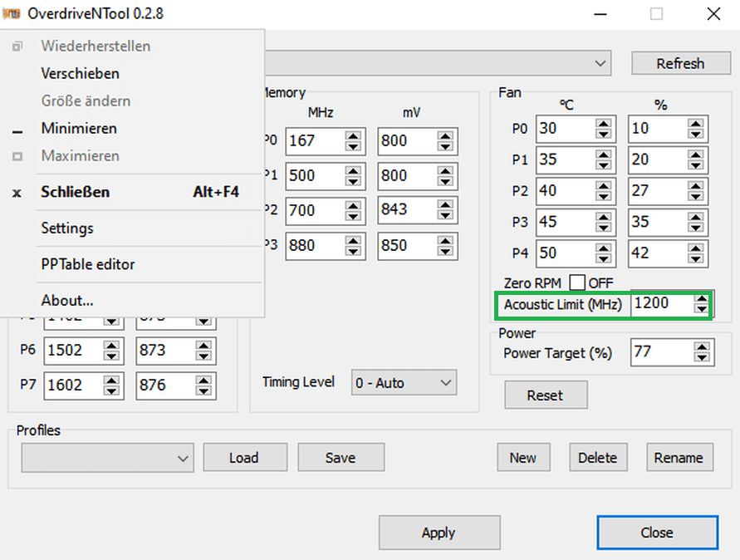Screen dimensions: 740x560
Task: Click Schließen Alt+F4 menu entry
Action: [132, 192]
